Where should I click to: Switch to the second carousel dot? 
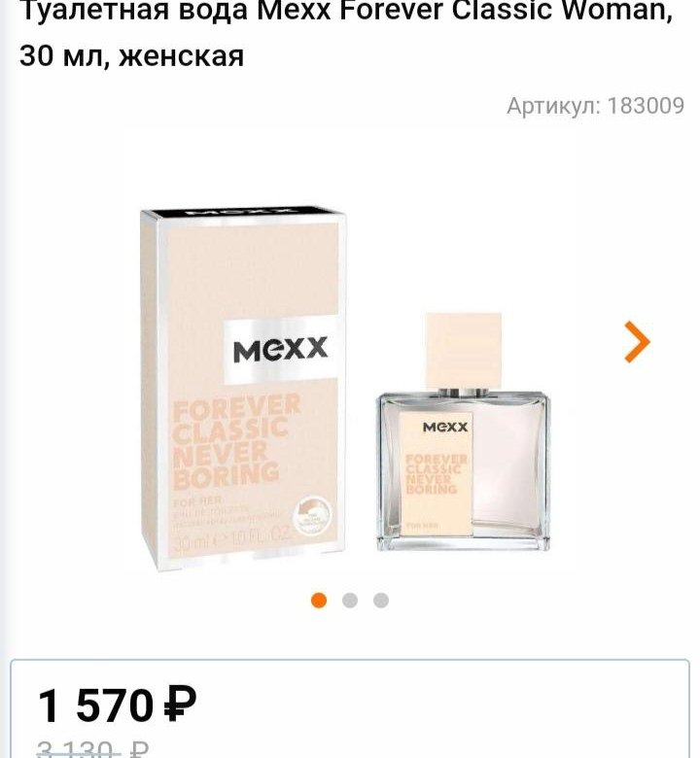(350, 601)
